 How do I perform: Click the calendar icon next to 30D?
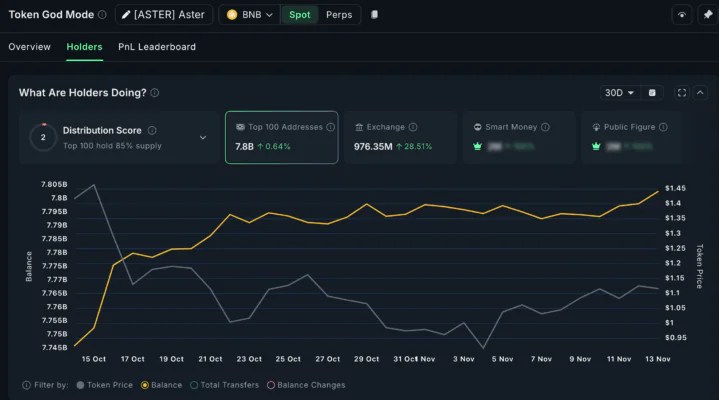(652, 93)
